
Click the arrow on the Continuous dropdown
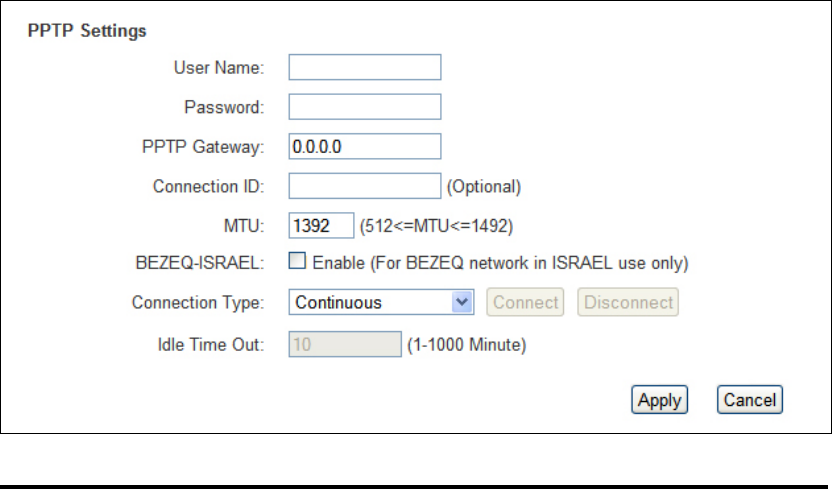(x=462, y=302)
